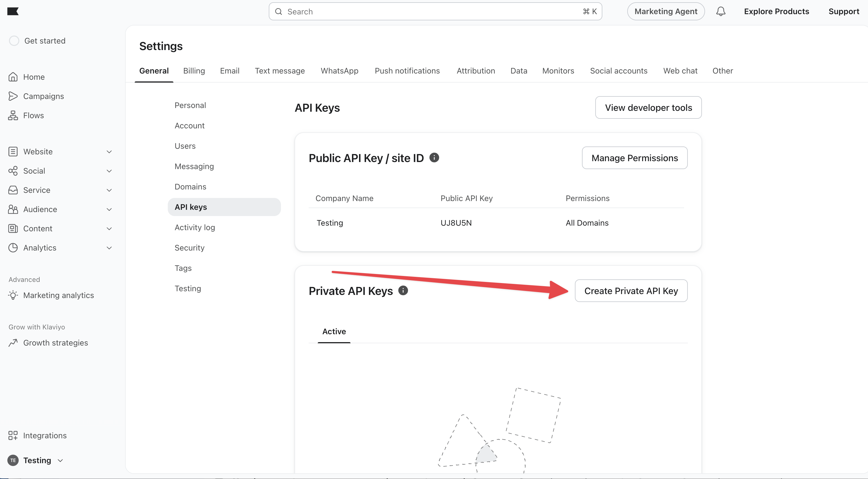Click the Get started progress circle
This screenshot has width=868, height=479.
tap(14, 41)
